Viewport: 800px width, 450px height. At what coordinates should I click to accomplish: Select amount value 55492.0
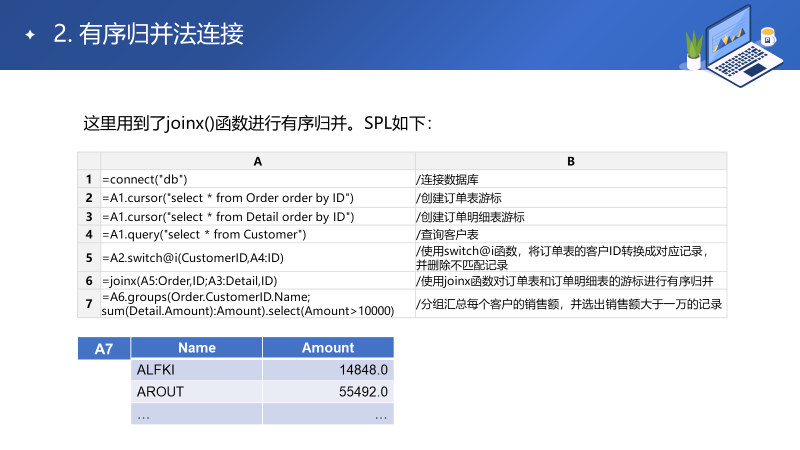coord(328,391)
